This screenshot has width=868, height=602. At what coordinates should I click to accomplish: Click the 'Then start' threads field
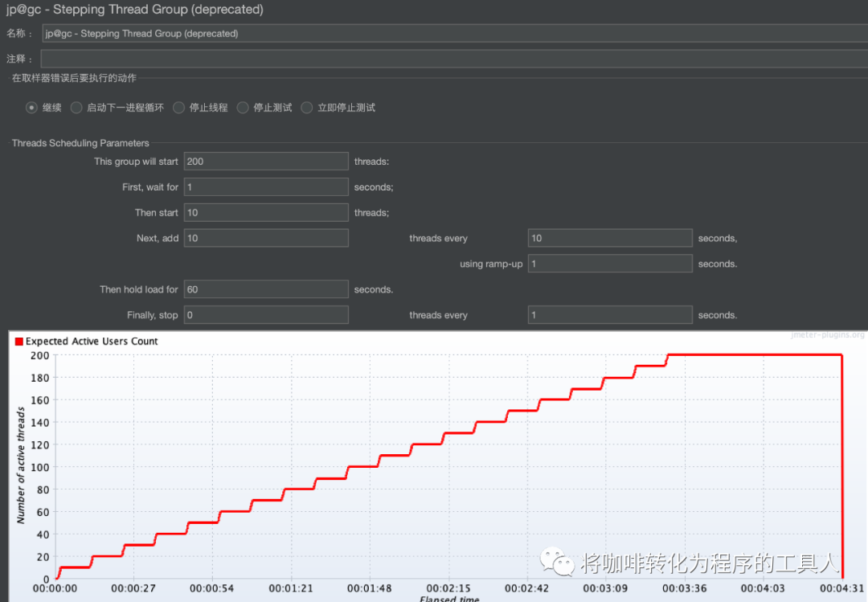coord(266,212)
